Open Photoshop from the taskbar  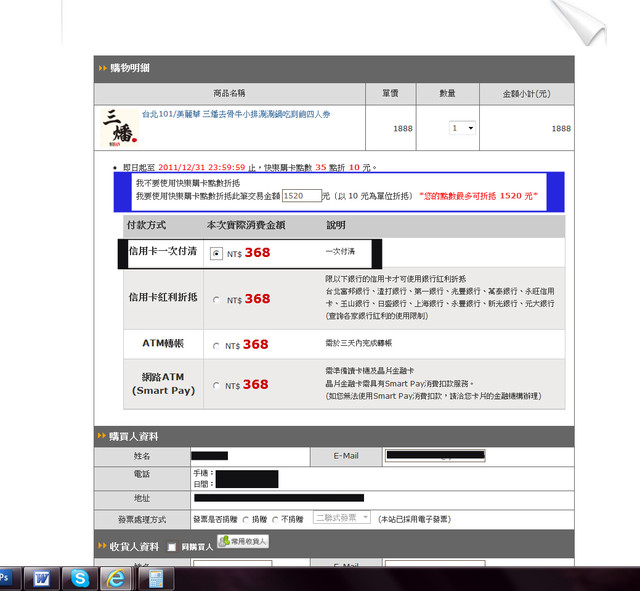(x=8, y=578)
